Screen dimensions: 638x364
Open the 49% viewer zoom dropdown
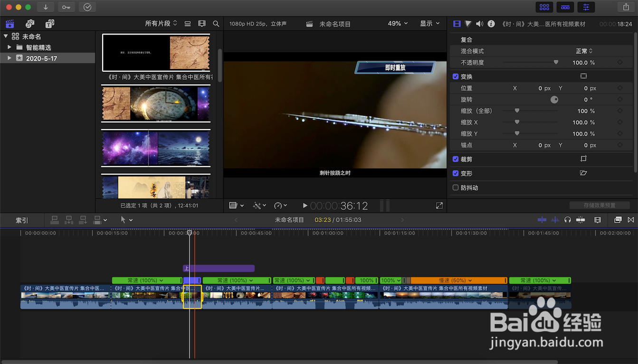click(398, 23)
